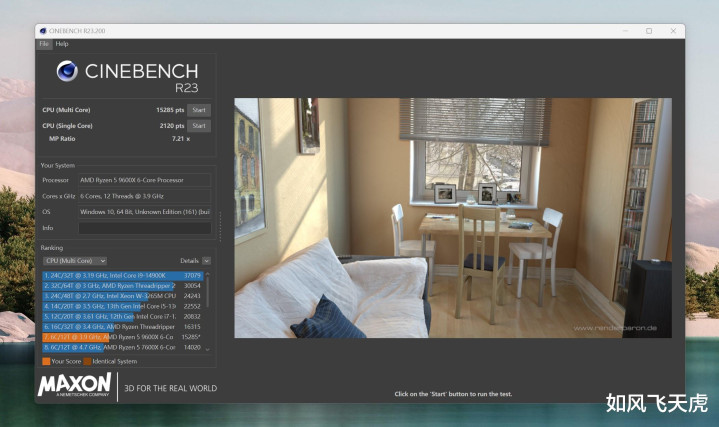719x427 pixels.
Task: Select the 32C/64T Ryzen Threadripper 30054 row
Action: (x=122, y=286)
